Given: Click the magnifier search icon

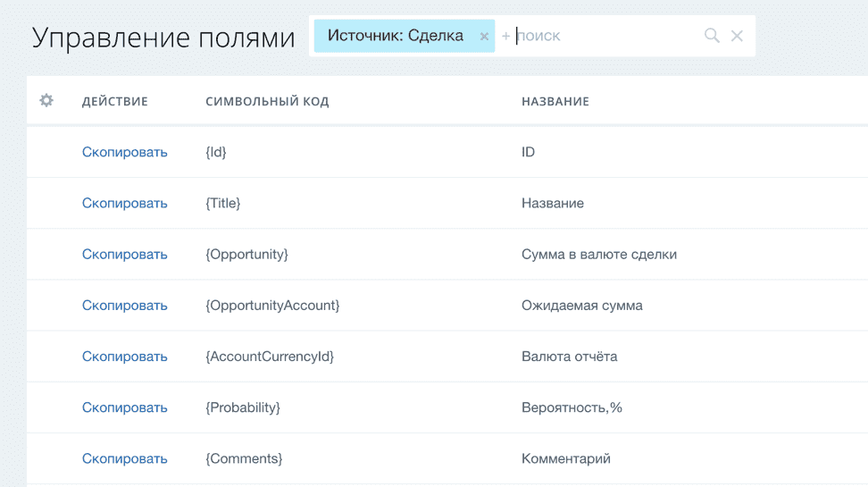Looking at the screenshot, I should tap(712, 36).
